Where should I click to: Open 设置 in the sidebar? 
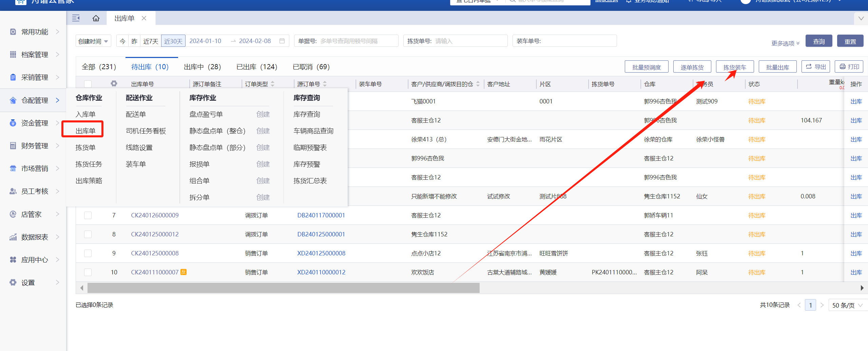[x=28, y=282]
